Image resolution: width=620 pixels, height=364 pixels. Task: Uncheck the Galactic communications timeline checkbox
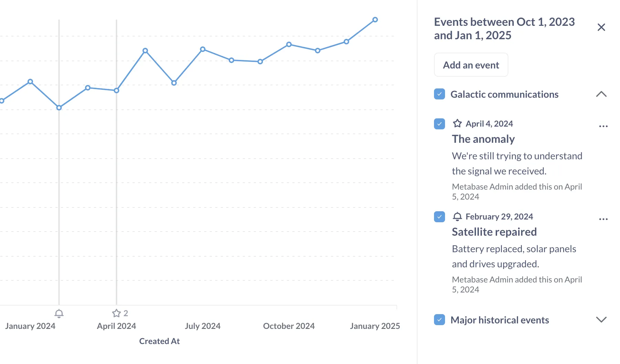point(440,94)
